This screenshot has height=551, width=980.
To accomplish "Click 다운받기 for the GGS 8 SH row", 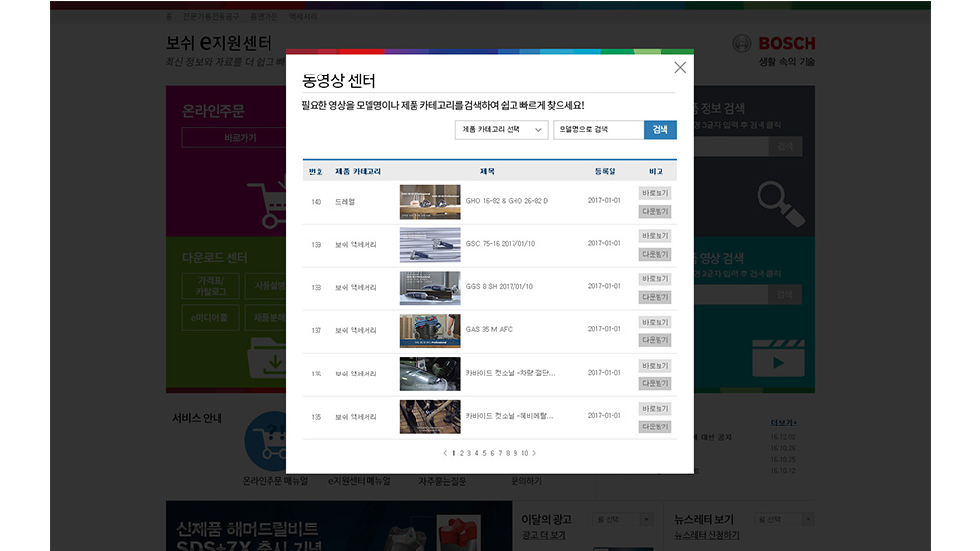I will pos(655,297).
